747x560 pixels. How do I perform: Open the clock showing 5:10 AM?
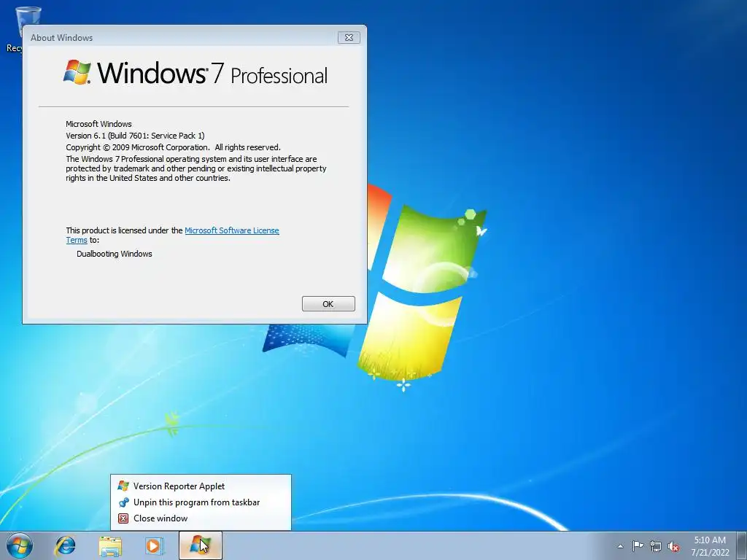[x=710, y=546]
